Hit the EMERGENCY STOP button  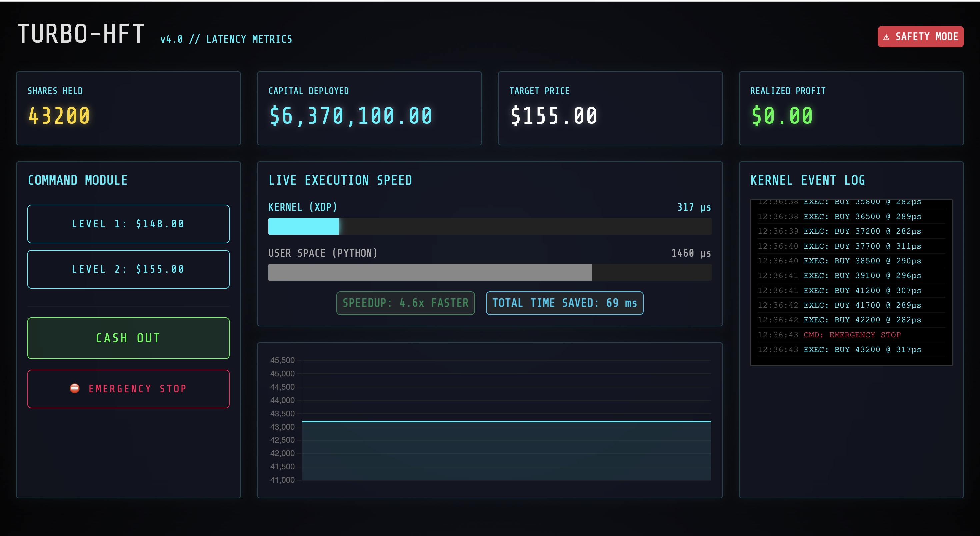128,389
